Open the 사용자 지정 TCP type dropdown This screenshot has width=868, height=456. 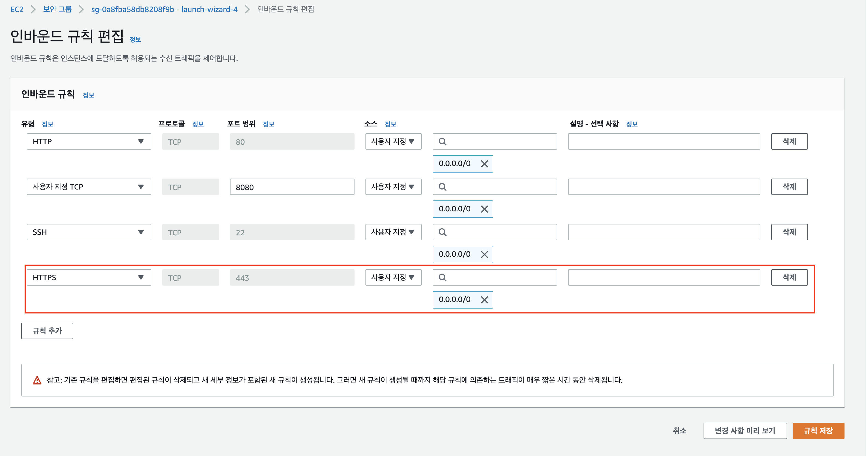pos(88,187)
